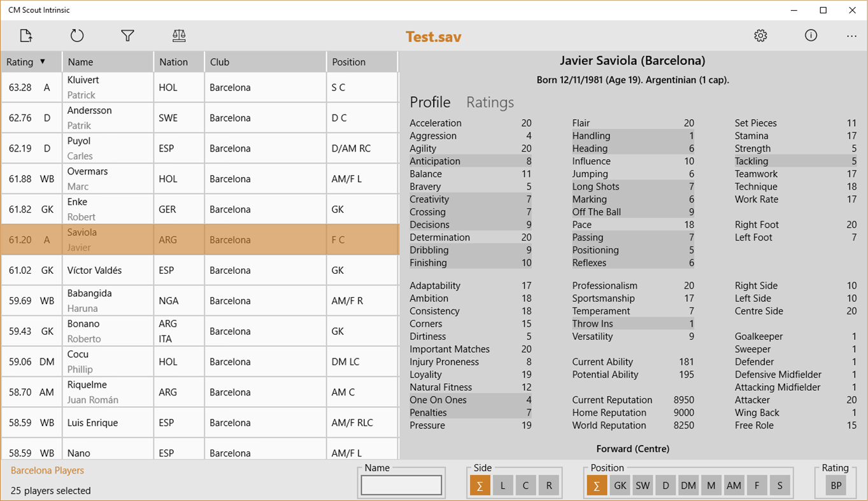Enable the DM position filter

click(x=688, y=484)
